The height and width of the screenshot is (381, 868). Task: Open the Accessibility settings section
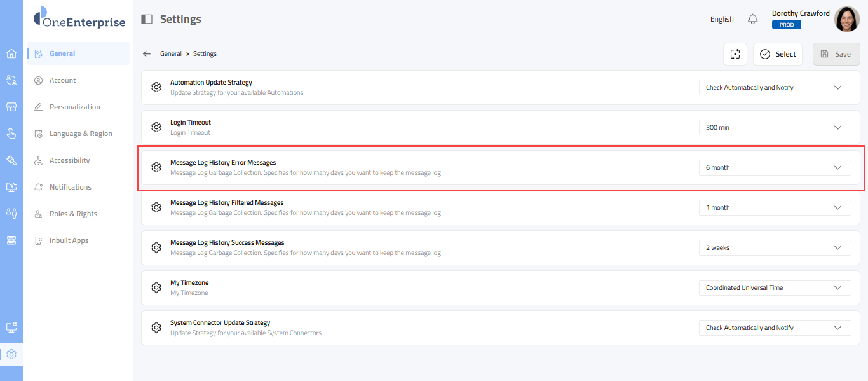point(69,160)
